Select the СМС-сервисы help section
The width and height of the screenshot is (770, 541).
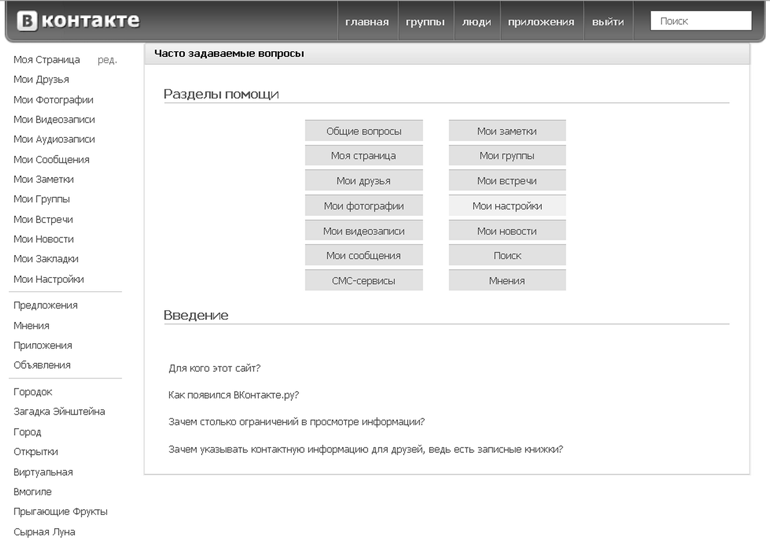[364, 280]
